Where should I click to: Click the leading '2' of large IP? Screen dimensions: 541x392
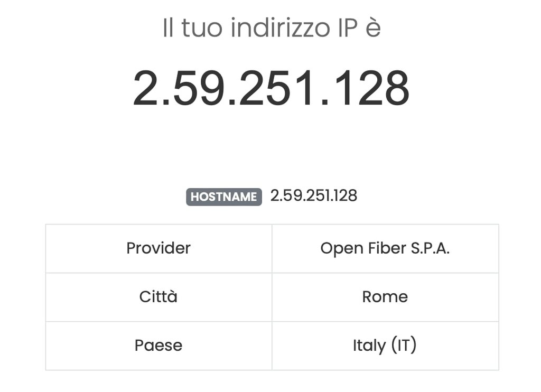click(x=145, y=88)
